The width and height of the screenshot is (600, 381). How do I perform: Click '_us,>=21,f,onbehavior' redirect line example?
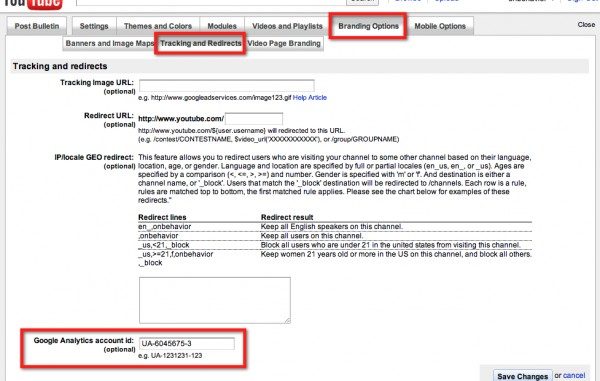pos(176,254)
